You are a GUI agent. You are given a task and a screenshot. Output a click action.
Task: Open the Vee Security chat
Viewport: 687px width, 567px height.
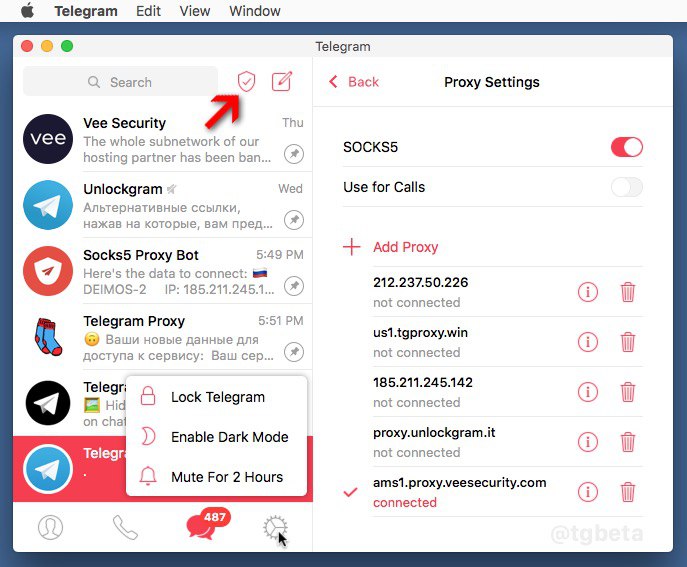163,139
